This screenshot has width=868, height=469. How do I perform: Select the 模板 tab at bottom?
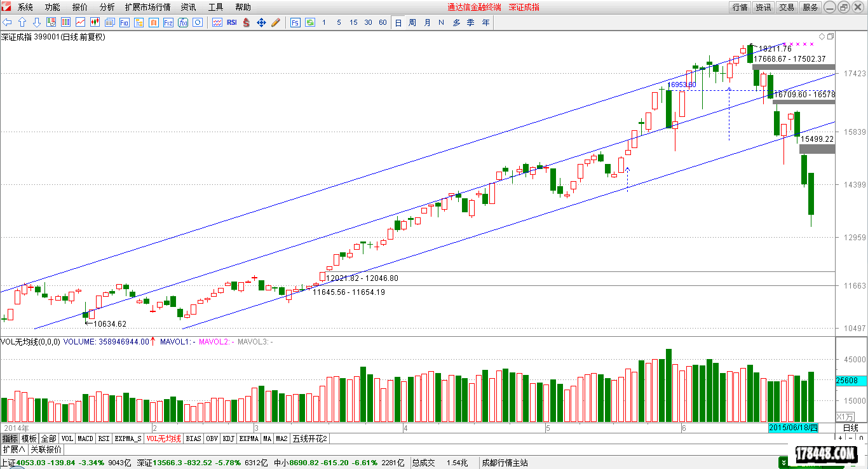click(29, 438)
